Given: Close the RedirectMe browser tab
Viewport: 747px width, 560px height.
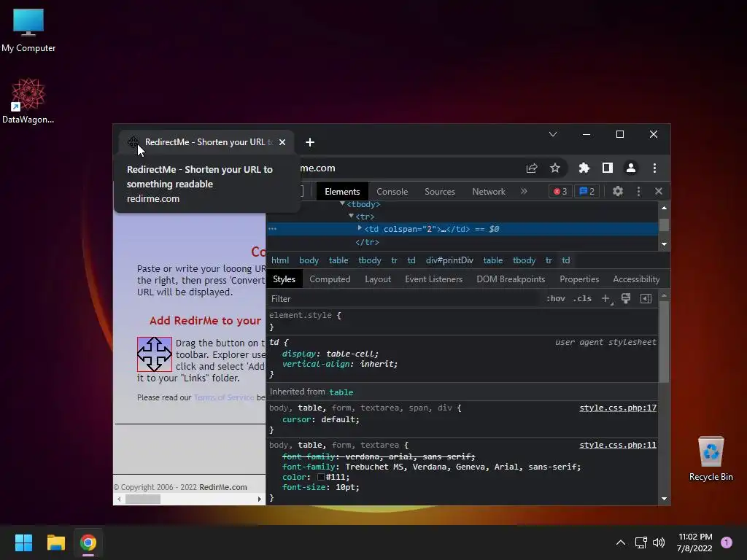Looking at the screenshot, I should [282, 142].
